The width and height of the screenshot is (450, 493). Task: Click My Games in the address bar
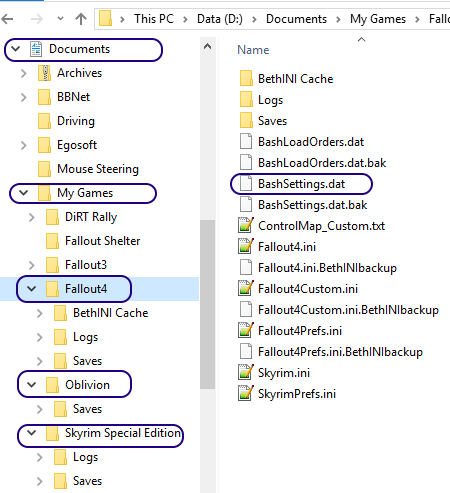(378, 19)
